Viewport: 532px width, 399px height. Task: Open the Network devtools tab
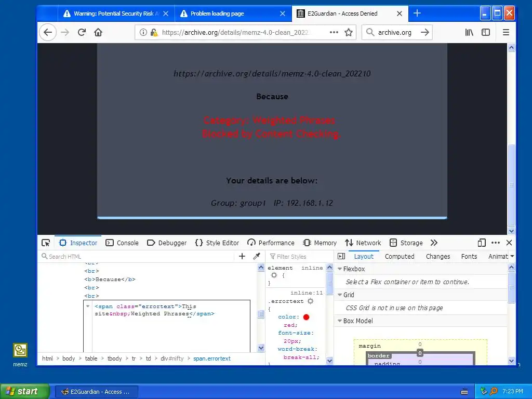tap(363, 243)
